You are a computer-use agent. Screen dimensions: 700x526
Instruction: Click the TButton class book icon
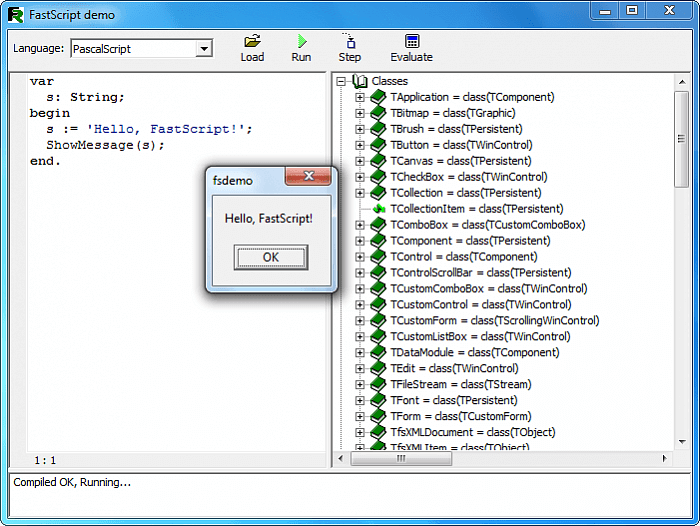tap(378, 145)
